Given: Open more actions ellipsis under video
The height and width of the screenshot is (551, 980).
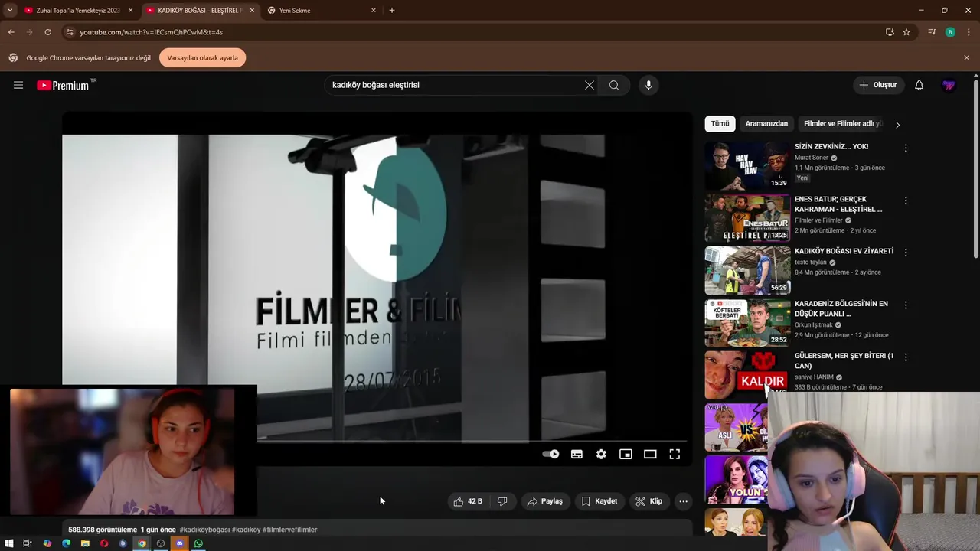Looking at the screenshot, I should pyautogui.click(x=683, y=501).
